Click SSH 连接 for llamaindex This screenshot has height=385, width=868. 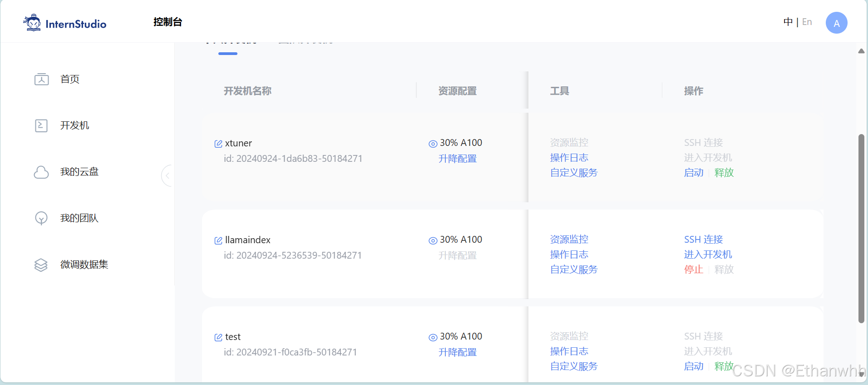tap(704, 240)
